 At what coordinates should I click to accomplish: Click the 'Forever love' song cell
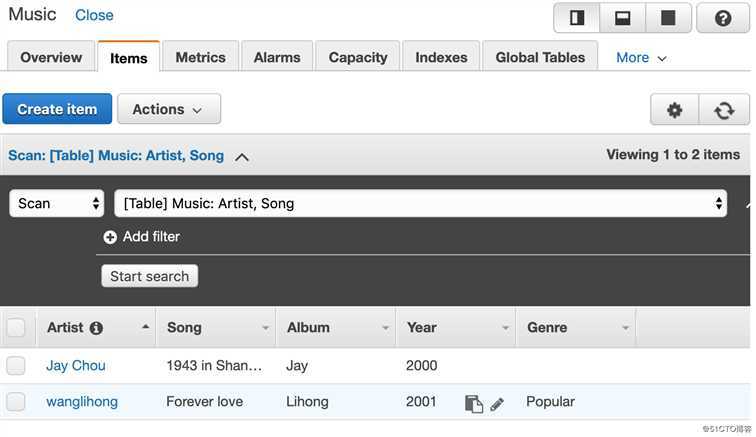click(x=204, y=401)
